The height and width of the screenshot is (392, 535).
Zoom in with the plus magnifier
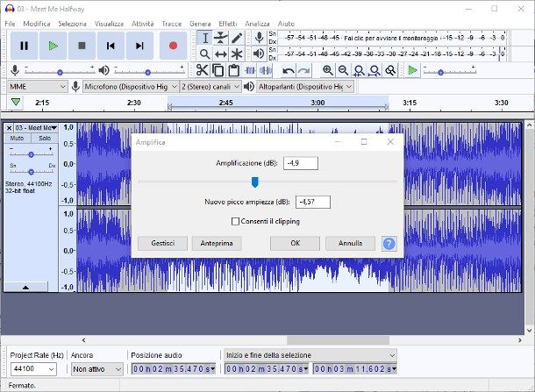327,71
